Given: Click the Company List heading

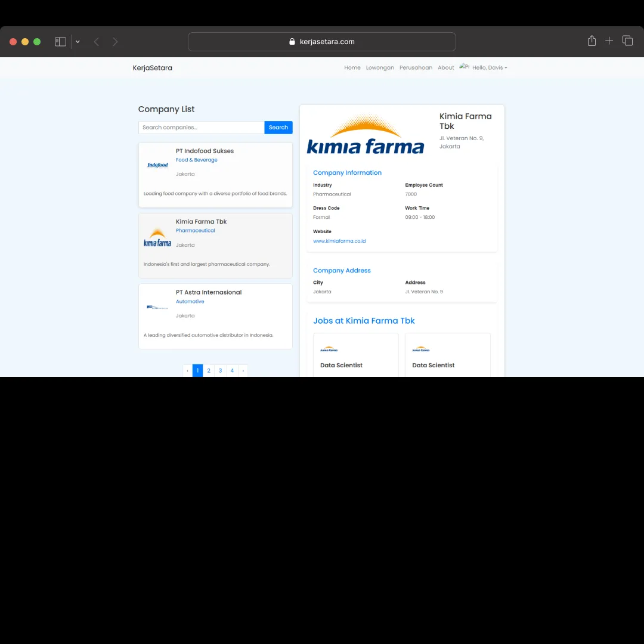Looking at the screenshot, I should [166, 109].
